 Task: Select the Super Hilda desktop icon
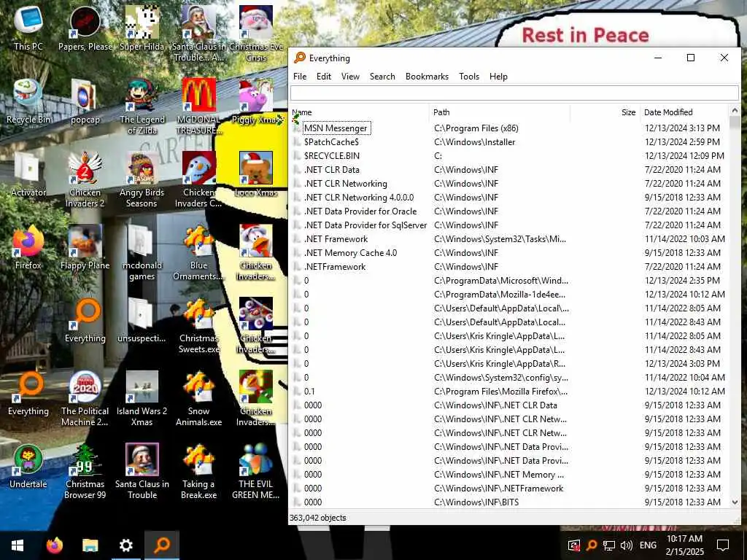[142, 28]
